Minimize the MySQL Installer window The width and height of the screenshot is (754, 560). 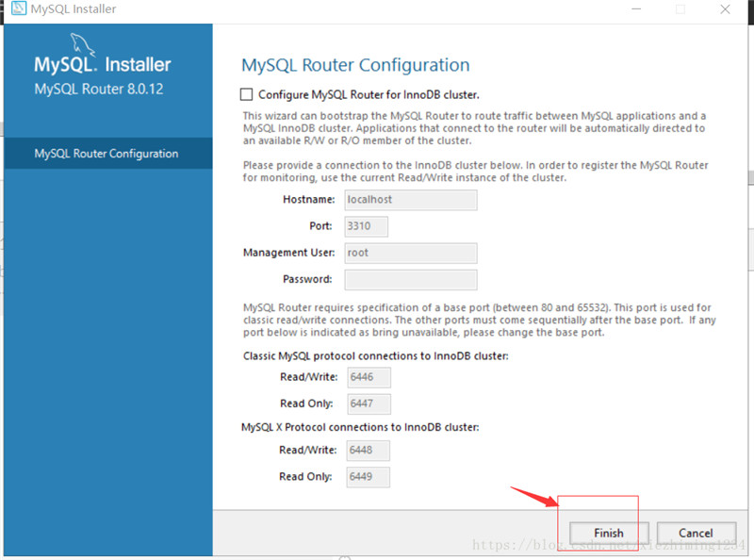tap(637, 9)
